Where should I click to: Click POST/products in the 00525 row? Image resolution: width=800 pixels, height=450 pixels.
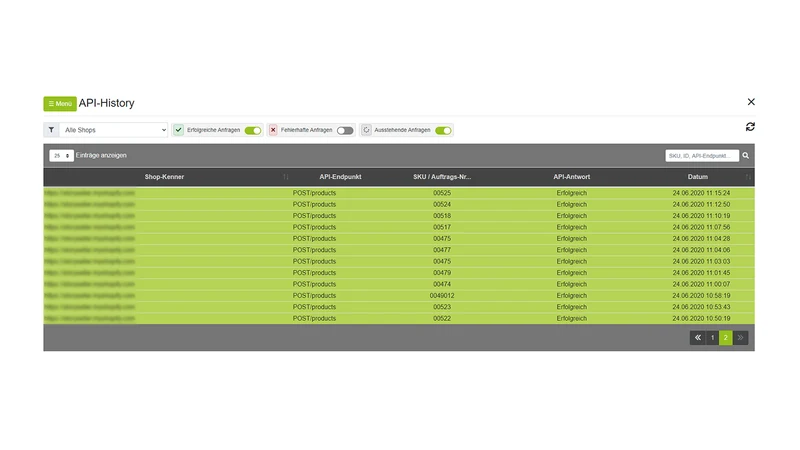(314, 193)
